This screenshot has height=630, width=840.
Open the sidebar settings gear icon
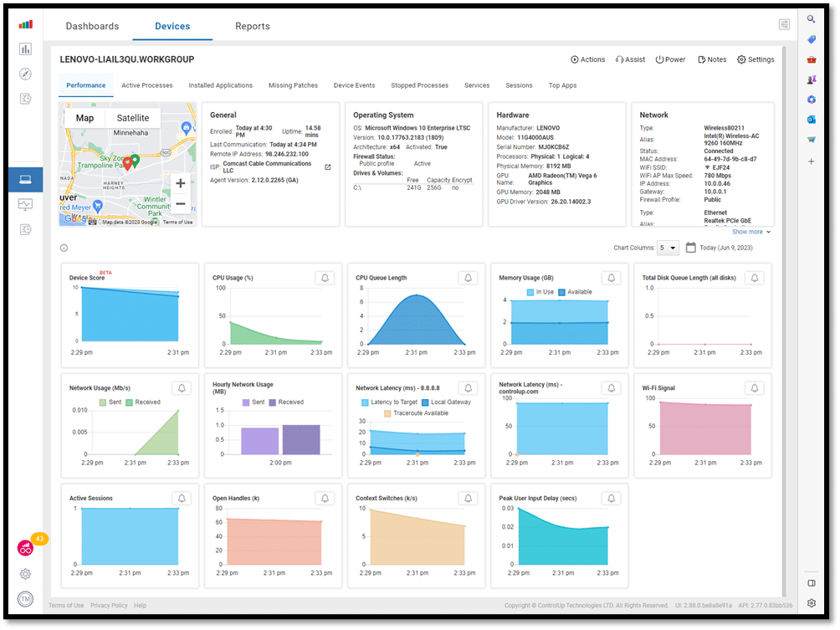click(25, 574)
